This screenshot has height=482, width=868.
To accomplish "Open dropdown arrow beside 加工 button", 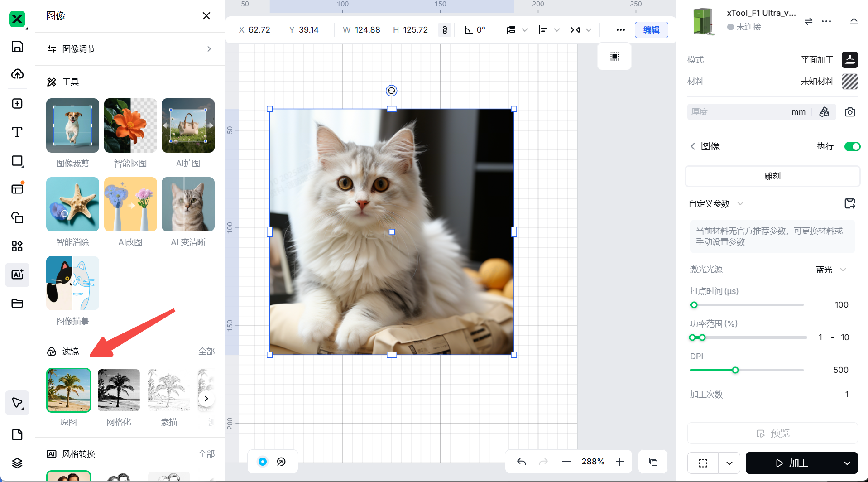I will 847,463.
